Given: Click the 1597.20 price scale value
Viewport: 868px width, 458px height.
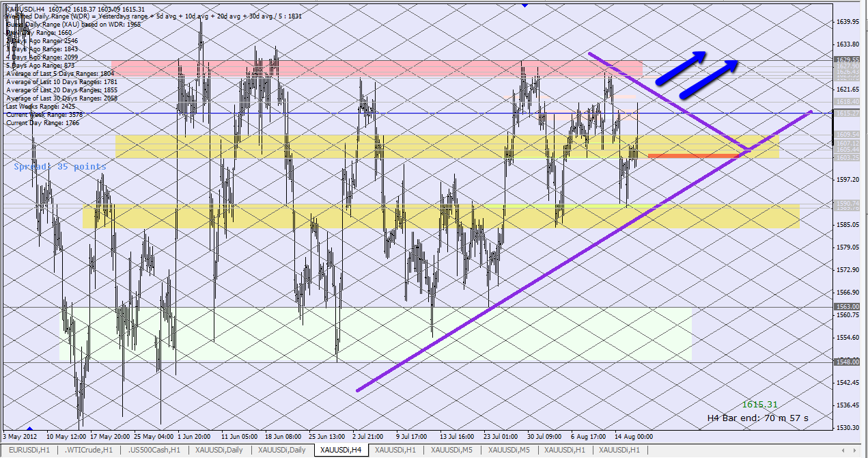Looking at the screenshot, I should click(x=847, y=179).
